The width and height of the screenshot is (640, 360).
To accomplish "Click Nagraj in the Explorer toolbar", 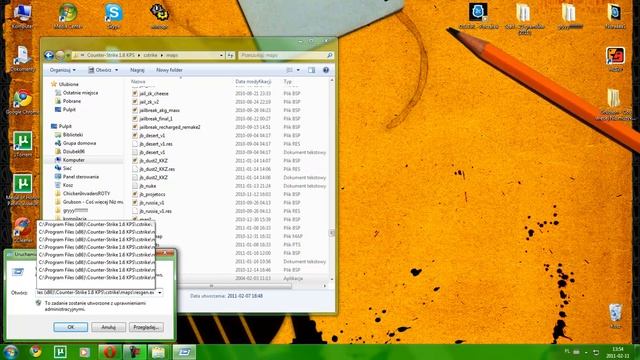I will (x=137, y=70).
